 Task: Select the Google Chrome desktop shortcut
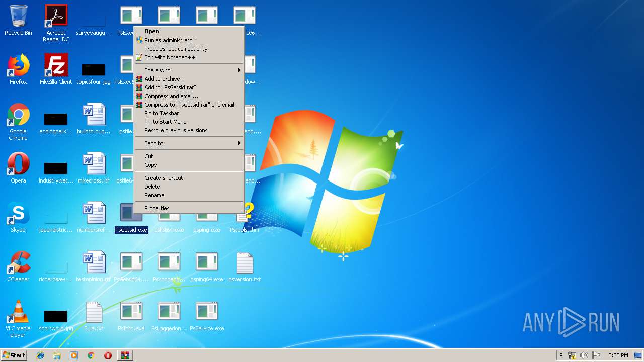point(18,122)
